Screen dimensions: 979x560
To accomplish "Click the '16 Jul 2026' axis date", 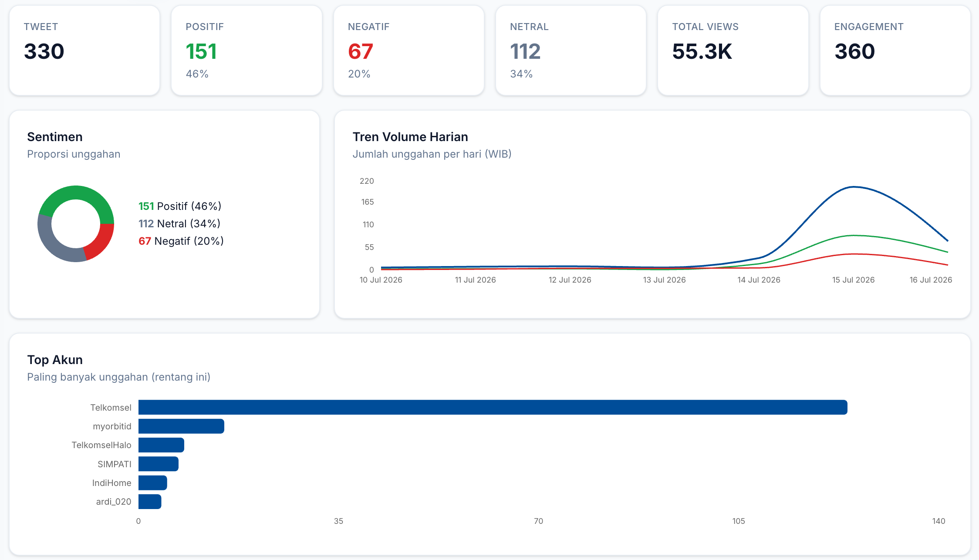I will pos(931,280).
